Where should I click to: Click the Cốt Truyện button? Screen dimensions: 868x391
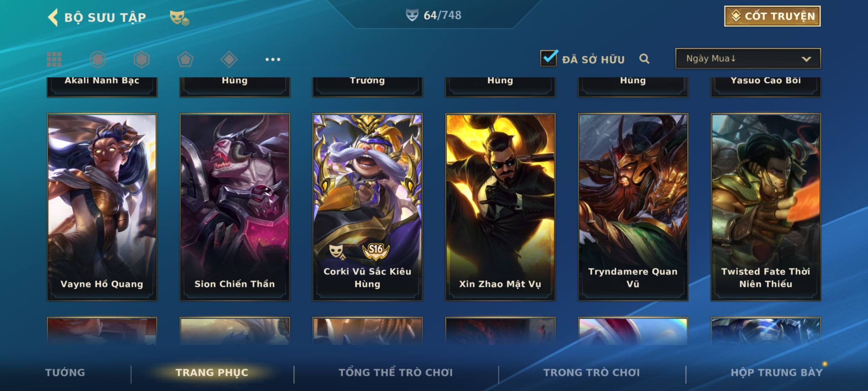click(x=772, y=16)
